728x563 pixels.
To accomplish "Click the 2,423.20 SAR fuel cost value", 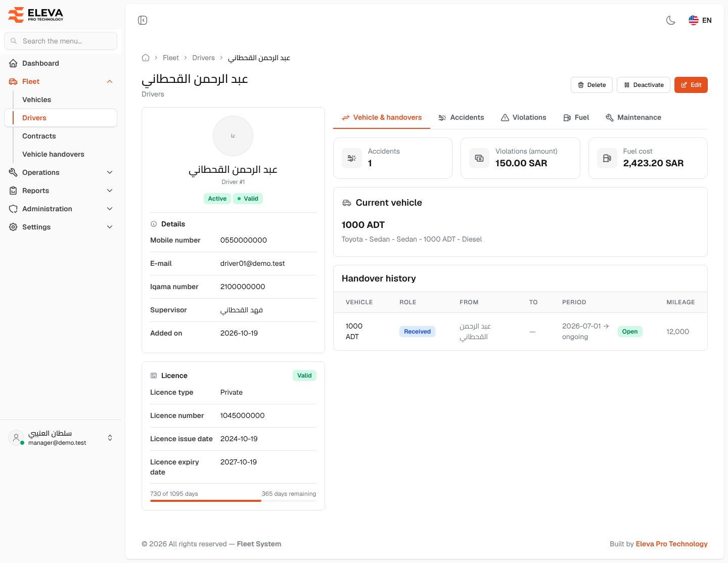I will tap(653, 163).
